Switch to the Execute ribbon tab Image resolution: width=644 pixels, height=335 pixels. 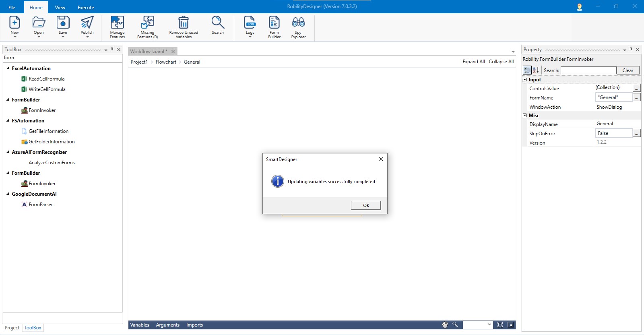point(86,7)
